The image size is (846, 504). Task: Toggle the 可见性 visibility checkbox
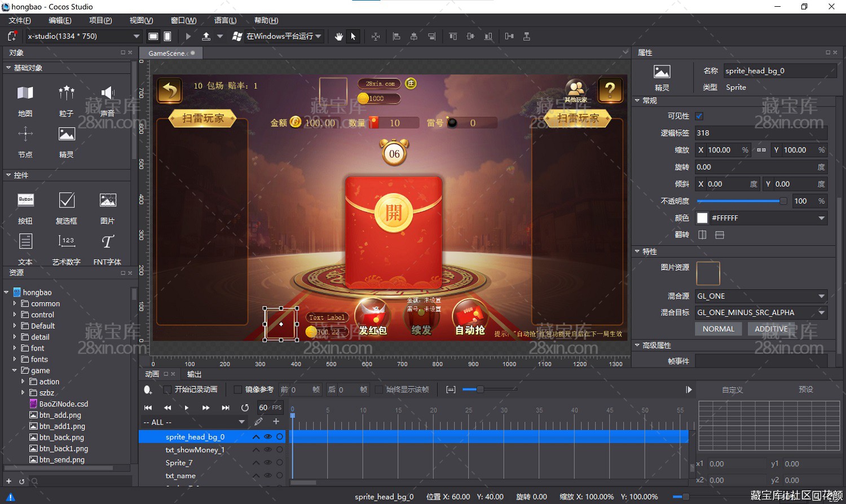pos(699,116)
